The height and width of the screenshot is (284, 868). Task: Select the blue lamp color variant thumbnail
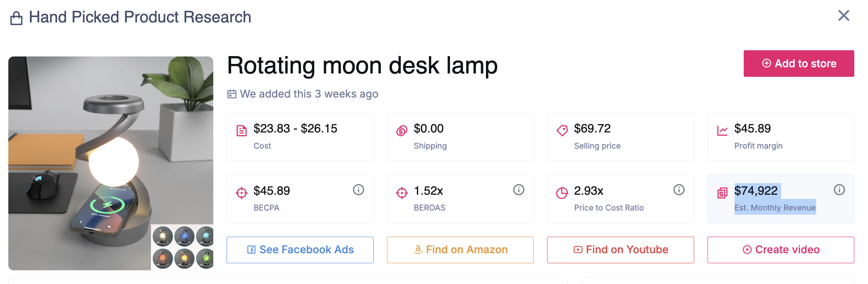184,236
